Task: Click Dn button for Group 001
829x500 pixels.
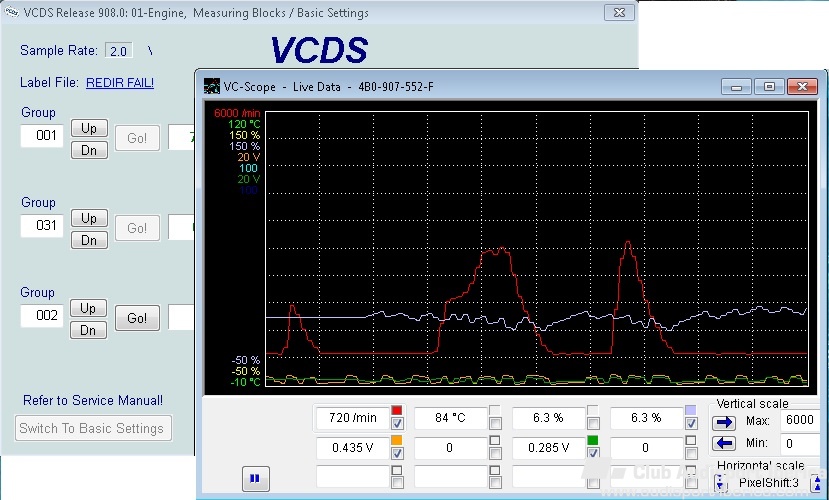Action: point(89,150)
